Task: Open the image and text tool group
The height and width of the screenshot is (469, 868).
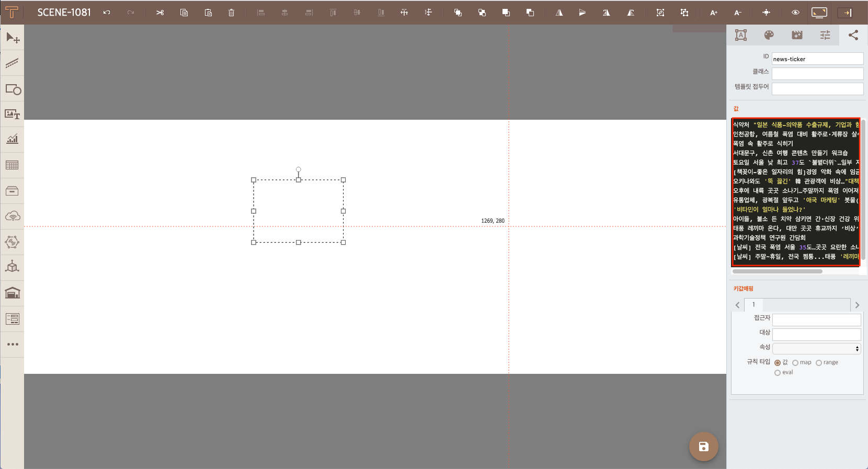Action: 13,114
